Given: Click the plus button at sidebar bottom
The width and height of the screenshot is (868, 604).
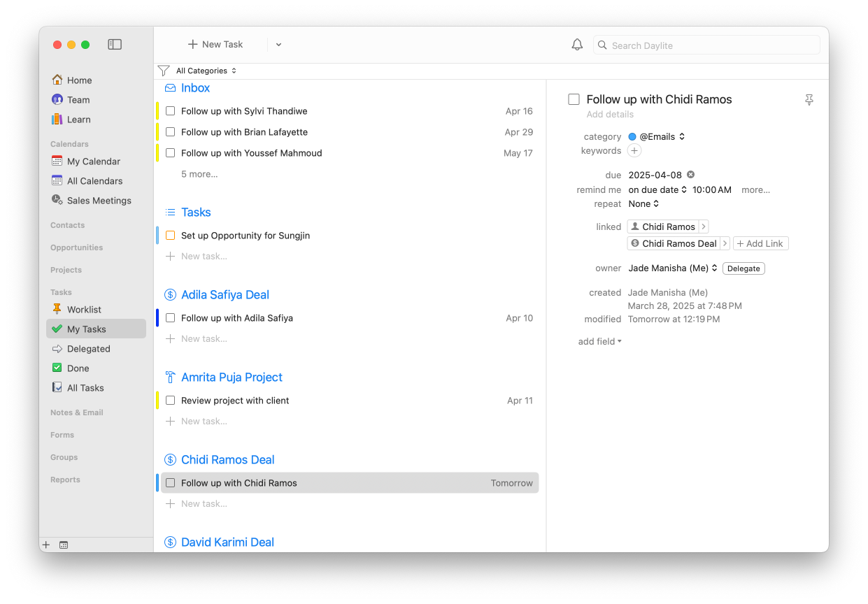Looking at the screenshot, I should [46, 545].
